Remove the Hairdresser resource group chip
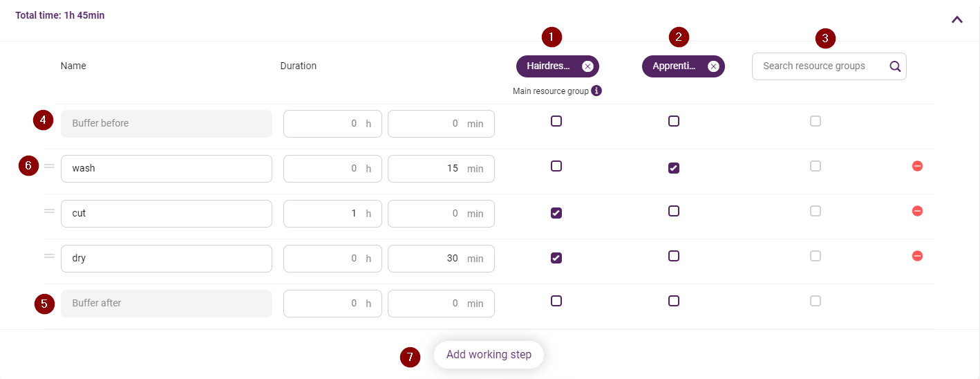Viewport: 980px width, 379px height. (x=587, y=66)
